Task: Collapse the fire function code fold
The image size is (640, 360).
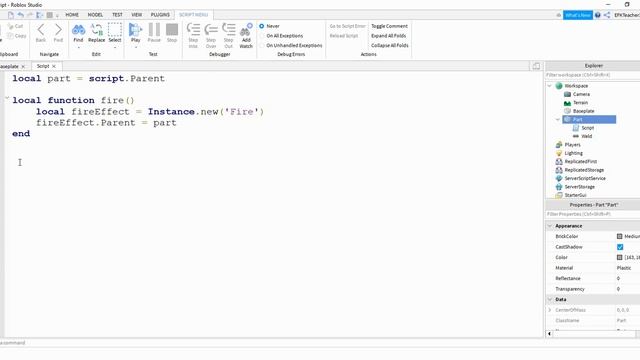Action: (7, 98)
